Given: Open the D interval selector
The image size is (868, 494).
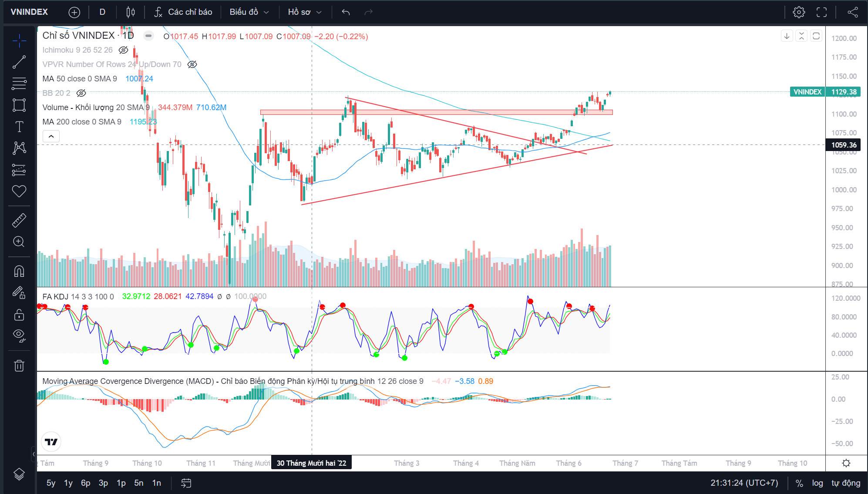Looking at the screenshot, I should pyautogui.click(x=102, y=12).
